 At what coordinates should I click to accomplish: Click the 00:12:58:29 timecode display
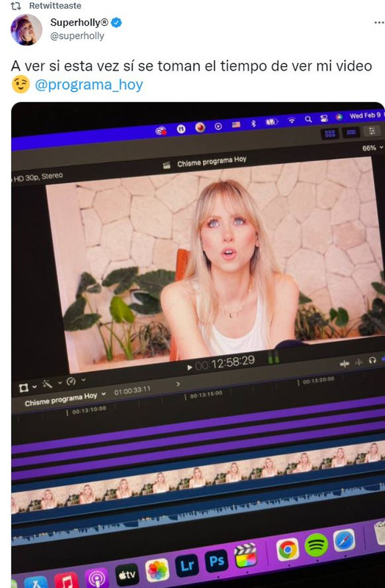pos(225,363)
